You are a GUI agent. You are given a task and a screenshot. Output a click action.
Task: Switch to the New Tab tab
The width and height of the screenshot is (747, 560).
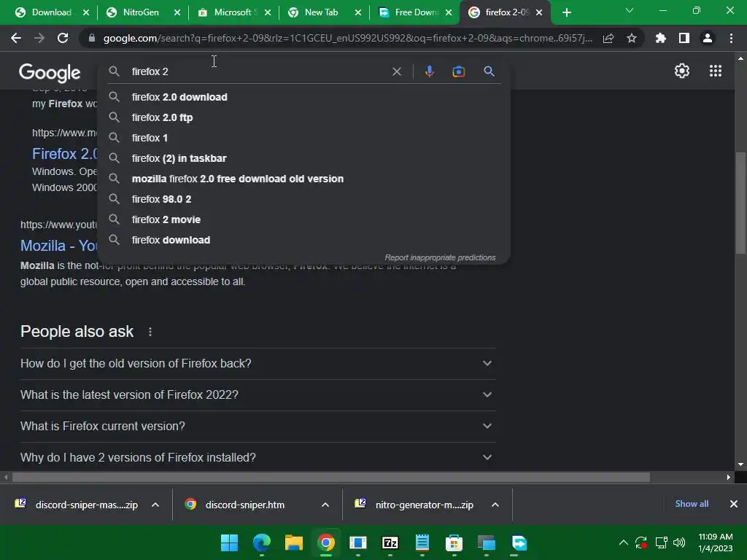pos(322,12)
